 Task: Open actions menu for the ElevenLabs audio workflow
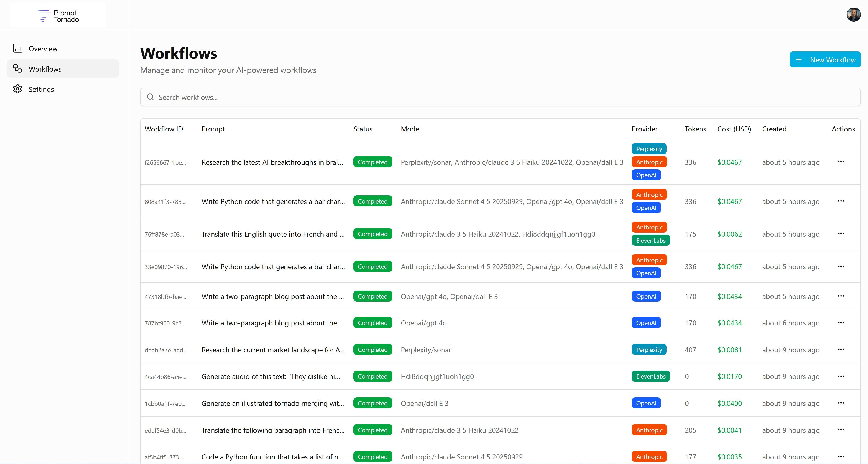(841, 376)
